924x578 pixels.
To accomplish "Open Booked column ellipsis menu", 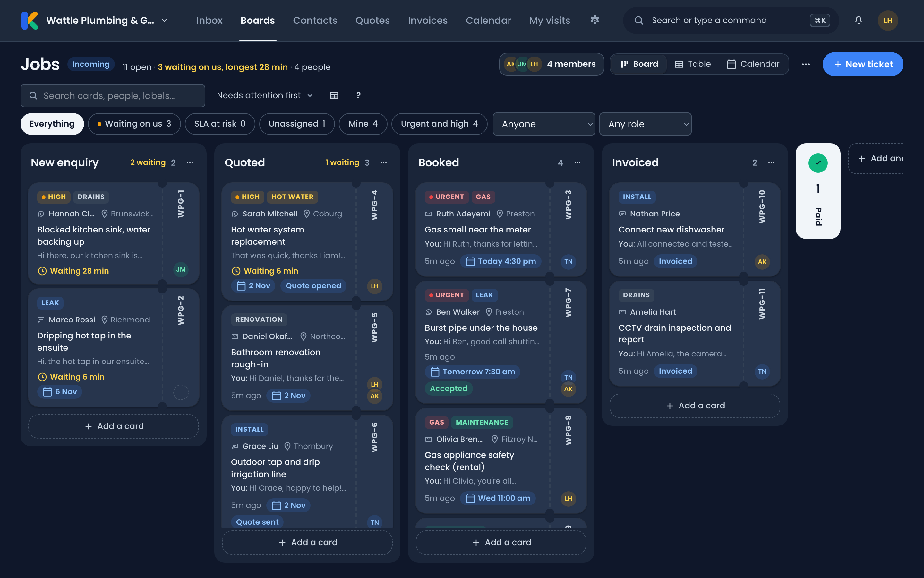I will tap(577, 162).
